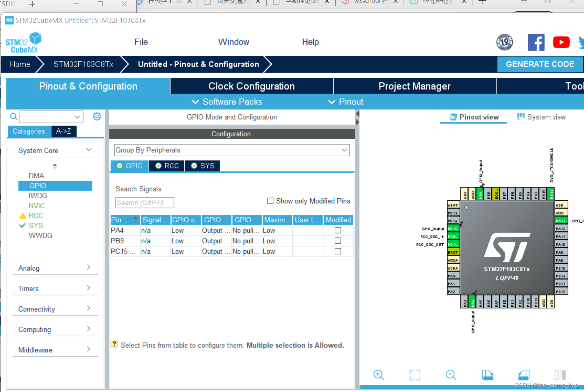The image size is (584, 392).
Task: Open the Window menu
Action: point(234,42)
